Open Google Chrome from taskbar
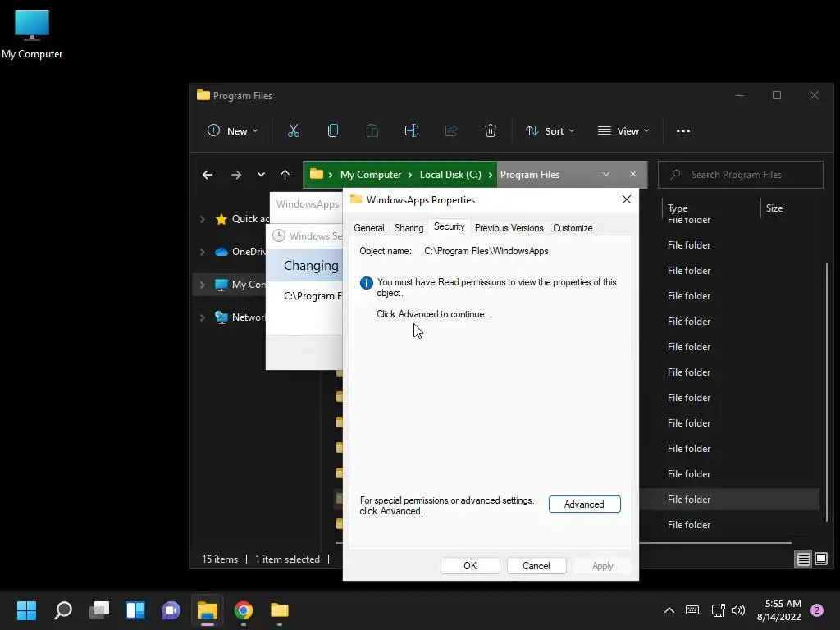 [x=243, y=610]
